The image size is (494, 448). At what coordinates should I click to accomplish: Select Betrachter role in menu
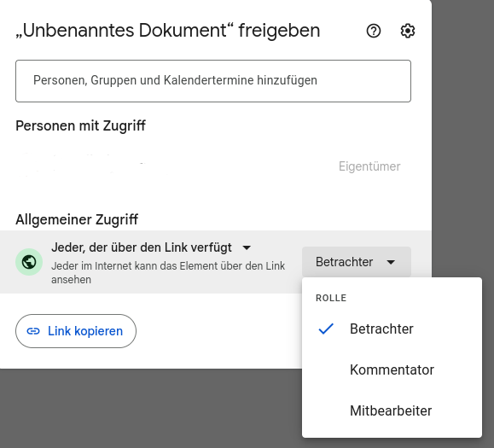pyautogui.click(x=392, y=329)
